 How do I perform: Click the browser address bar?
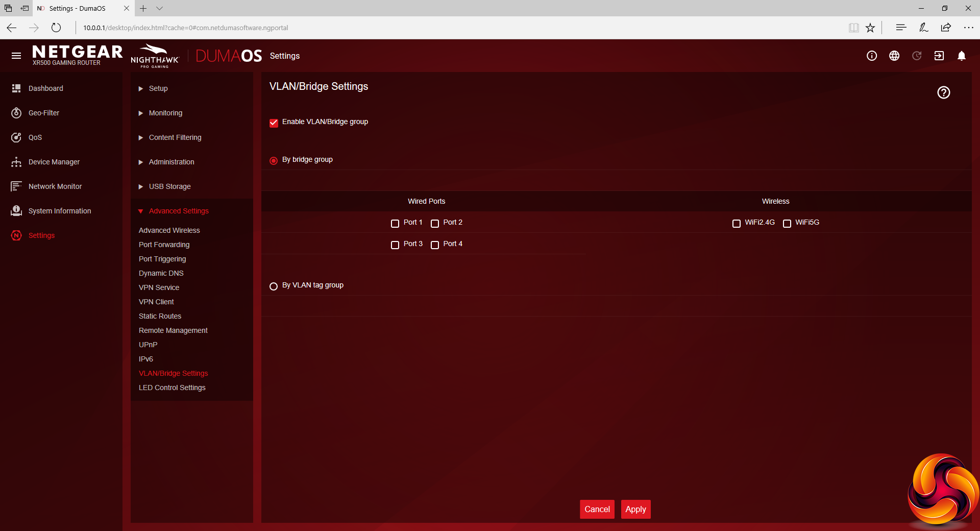[x=459, y=28]
